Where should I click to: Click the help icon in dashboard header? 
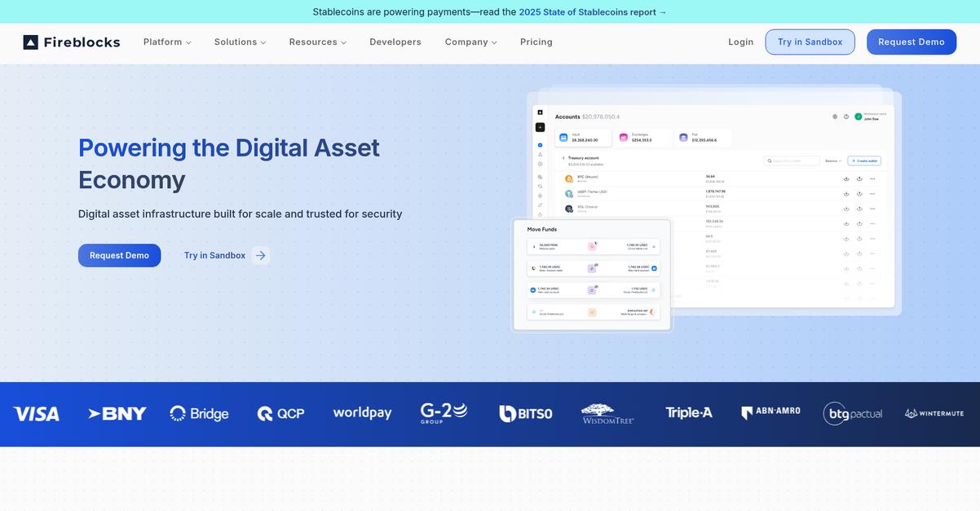click(x=846, y=117)
